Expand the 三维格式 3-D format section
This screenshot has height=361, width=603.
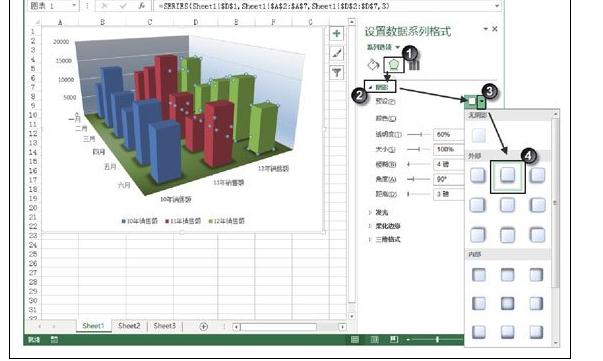370,239
